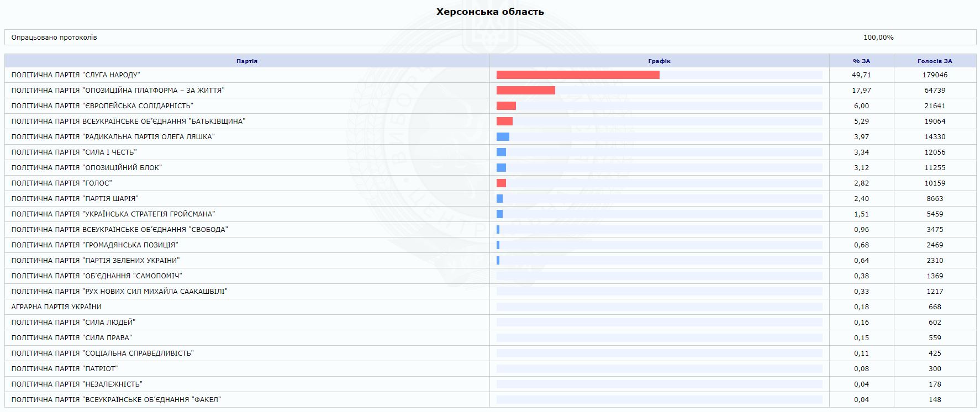
Task: Select the 'ГРОМАДЯНСЬКА ПОЗИЦІЯ' party name
Action: (x=94, y=245)
